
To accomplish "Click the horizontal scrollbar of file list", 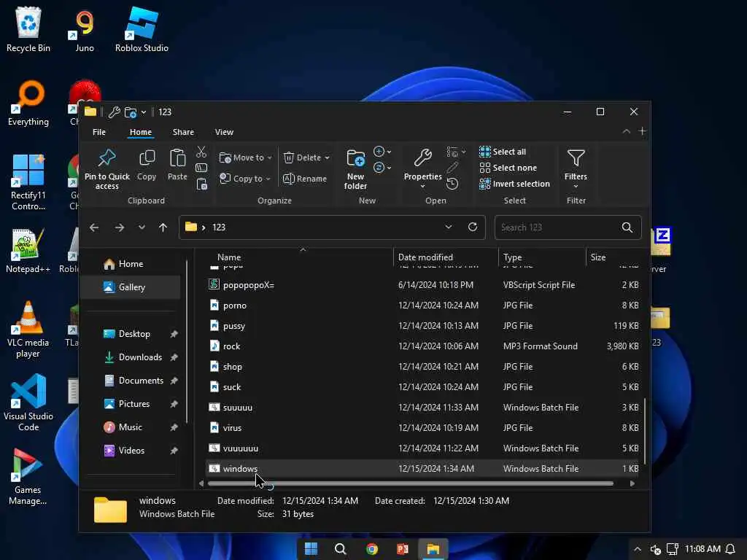I will tap(411, 483).
